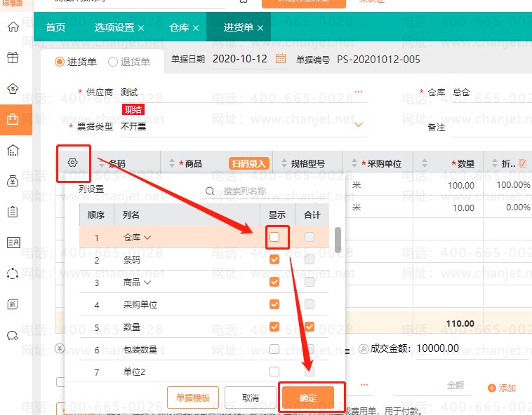Open the 票据类型 dropdown arrow
This screenshot has width=532, height=415.
pyautogui.click(x=358, y=125)
